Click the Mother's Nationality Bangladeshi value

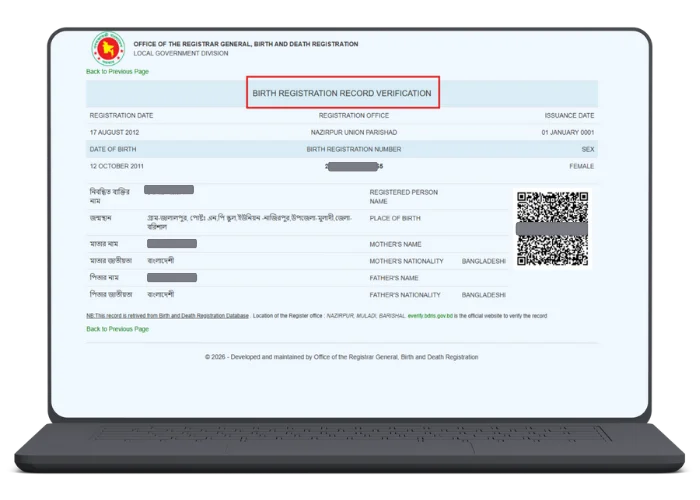click(x=484, y=260)
